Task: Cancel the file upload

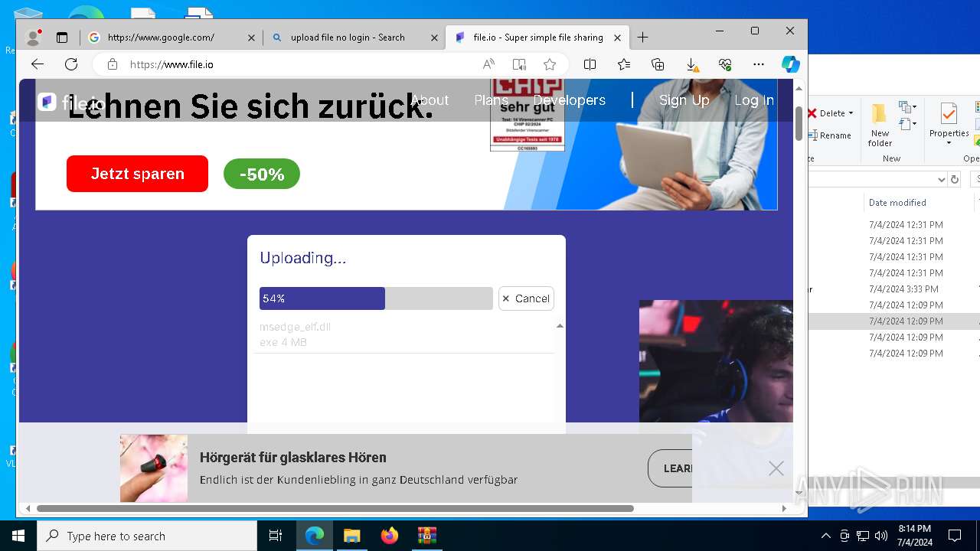Action: [x=526, y=298]
